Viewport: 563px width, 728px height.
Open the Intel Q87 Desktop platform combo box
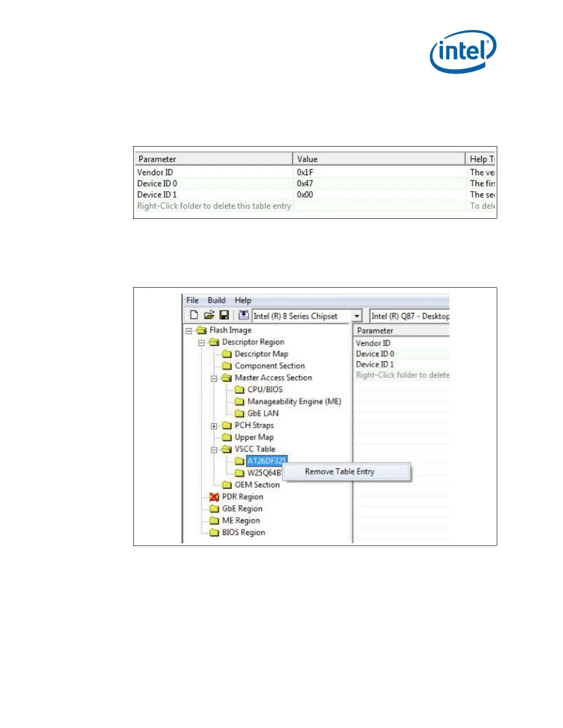point(409,316)
